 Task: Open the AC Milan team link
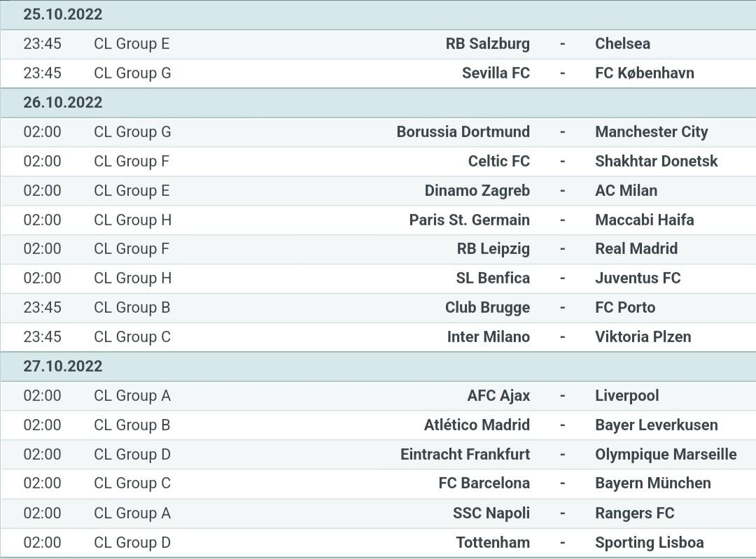[x=626, y=191]
